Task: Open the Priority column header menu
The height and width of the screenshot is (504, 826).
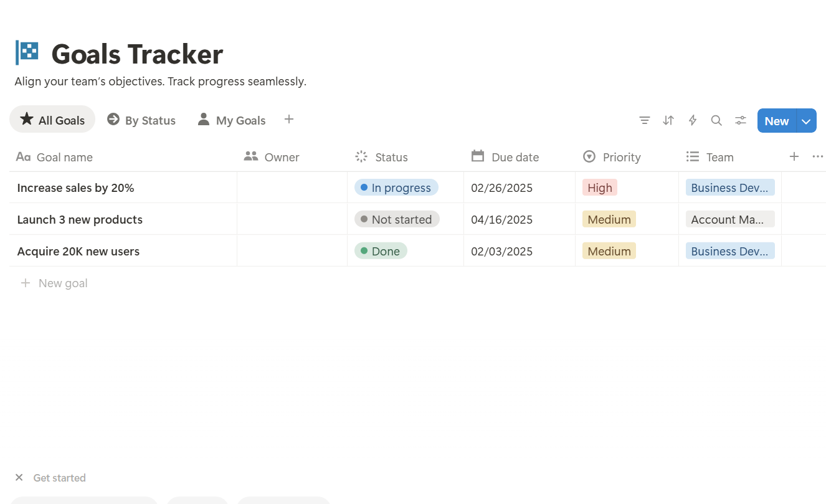Action: 620,156
